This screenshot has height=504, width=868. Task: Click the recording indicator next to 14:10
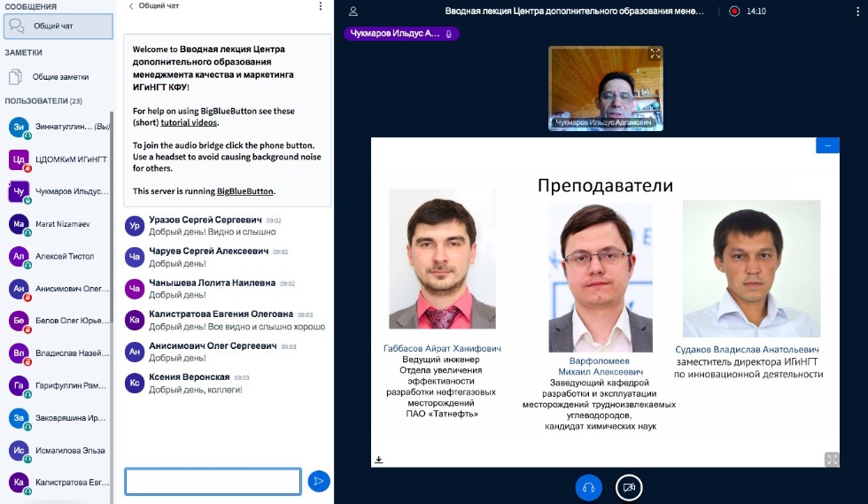click(x=733, y=12)
